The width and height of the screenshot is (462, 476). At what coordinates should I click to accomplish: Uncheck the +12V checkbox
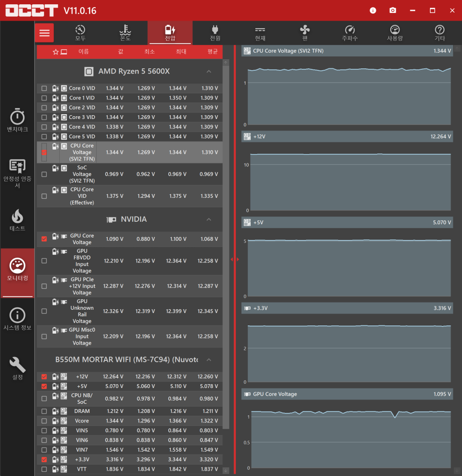pyautogui.click(x=44, y=377)
